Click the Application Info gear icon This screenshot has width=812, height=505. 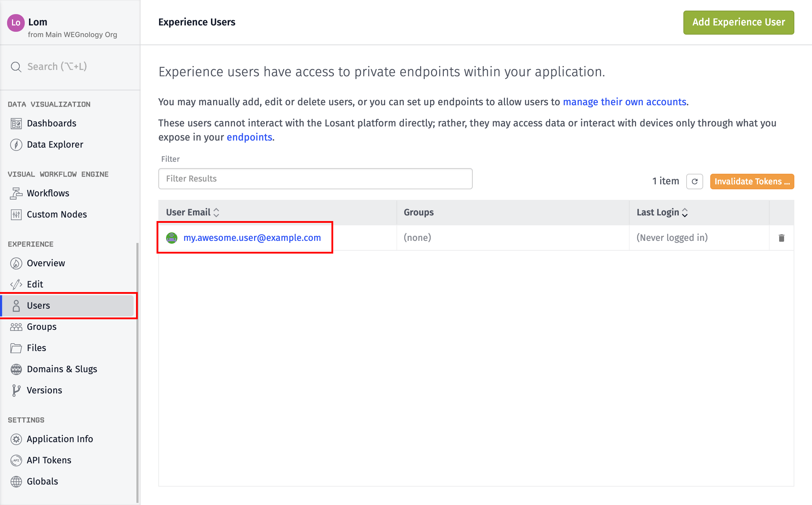pyautogui.click(x=16, y=439)
